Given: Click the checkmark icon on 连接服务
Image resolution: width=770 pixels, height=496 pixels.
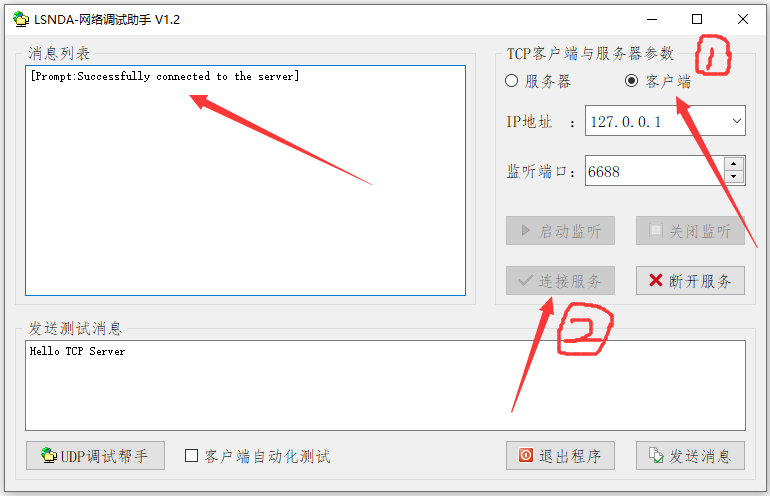Looking at the screenshot, I should click(525, 280).
